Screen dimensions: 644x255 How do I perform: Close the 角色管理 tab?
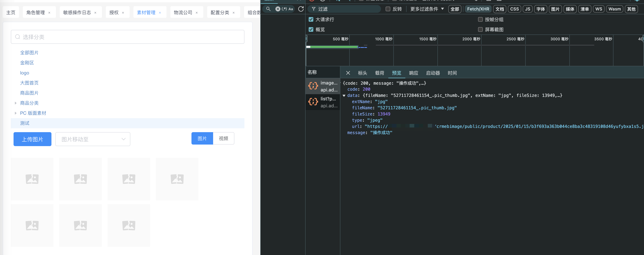tap(49, 13)
